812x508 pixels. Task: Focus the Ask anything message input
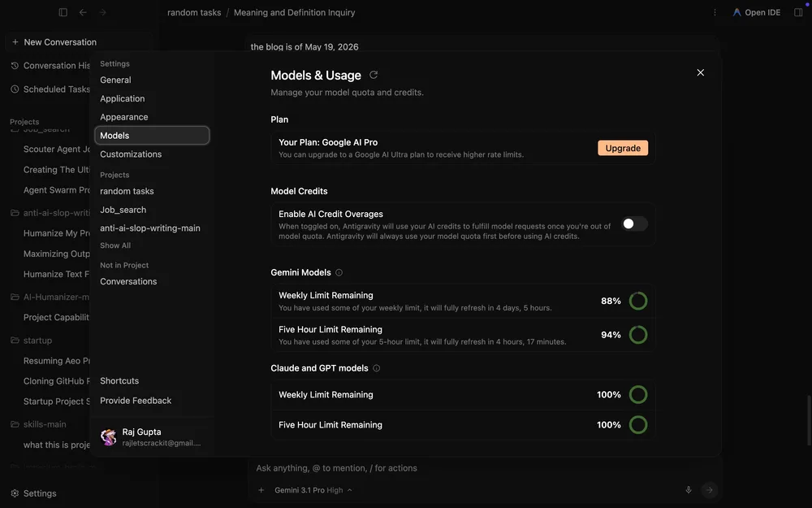click(x=484, y=468)
